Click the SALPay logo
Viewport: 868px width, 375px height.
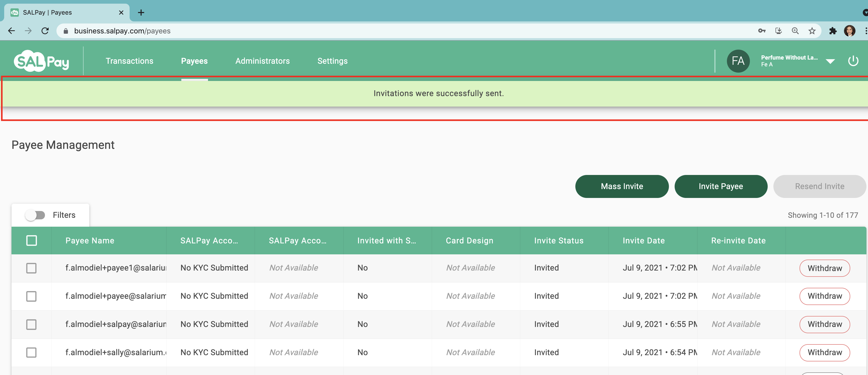(42, 61)
